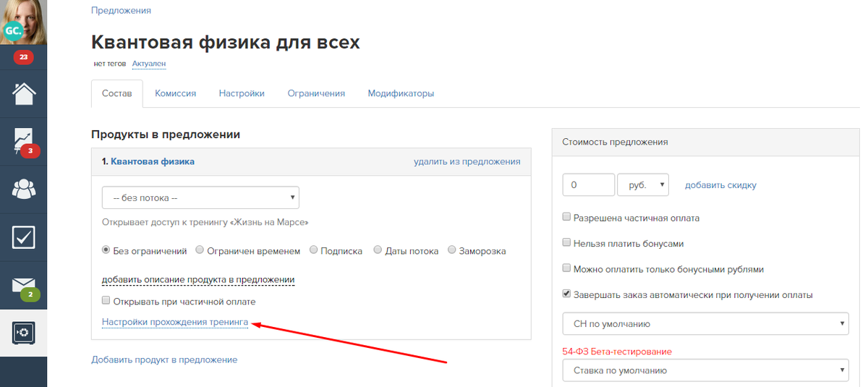Viewport: 868px width, 387px height.
Task: Open the user profile avatar
Action: click(23, 22)
